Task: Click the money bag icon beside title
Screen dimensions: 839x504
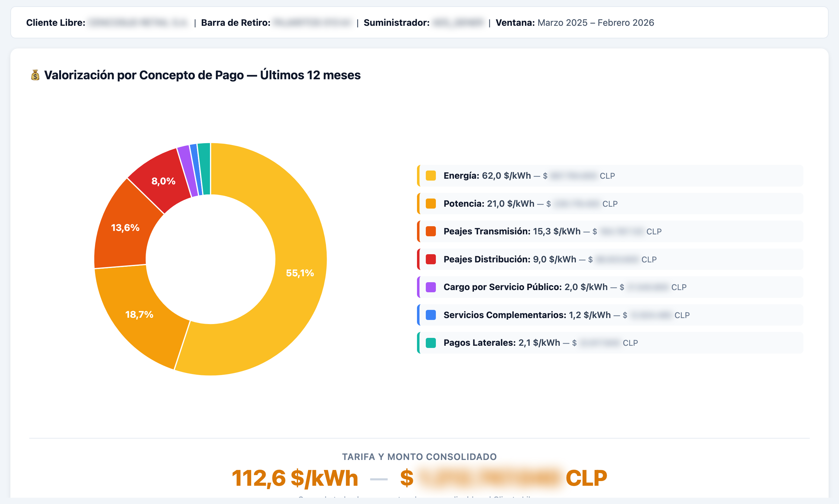Action: (35, 75)
